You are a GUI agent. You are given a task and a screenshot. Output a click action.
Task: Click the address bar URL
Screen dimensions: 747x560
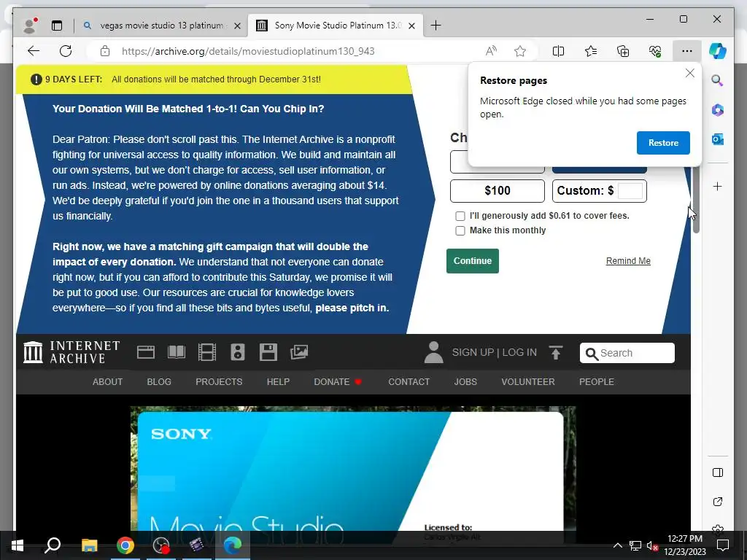coord(248,51)
